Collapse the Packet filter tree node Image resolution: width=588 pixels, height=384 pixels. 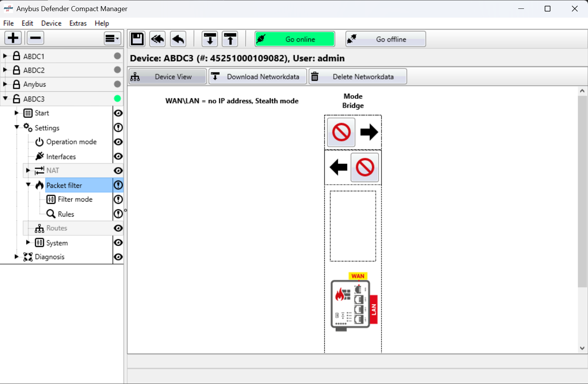click(x=28, y=185)
